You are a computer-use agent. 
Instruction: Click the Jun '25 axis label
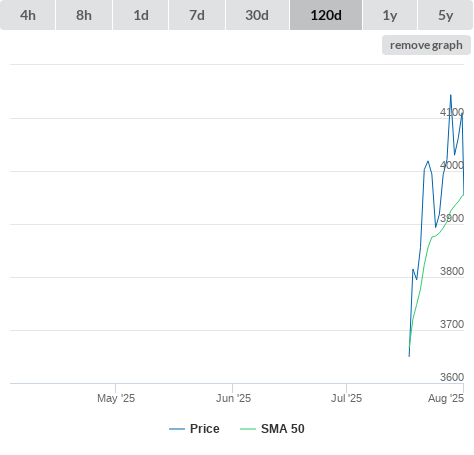233,398
